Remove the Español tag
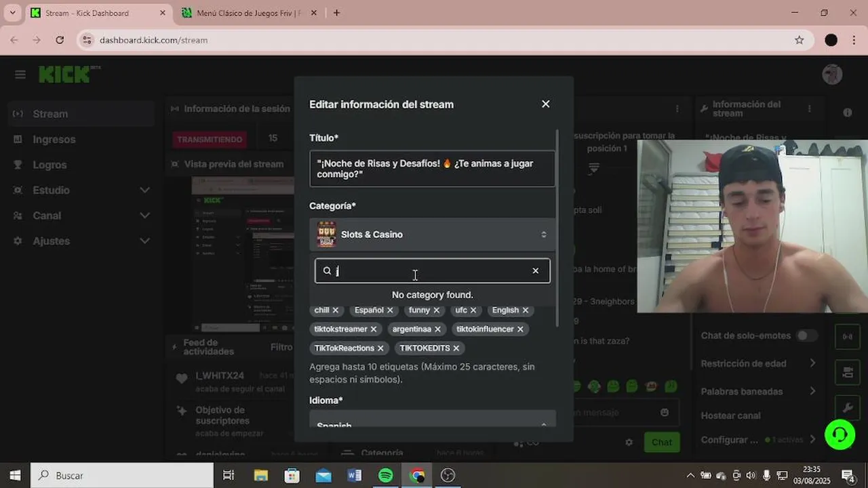868x488 pixels. click(390, 310)
